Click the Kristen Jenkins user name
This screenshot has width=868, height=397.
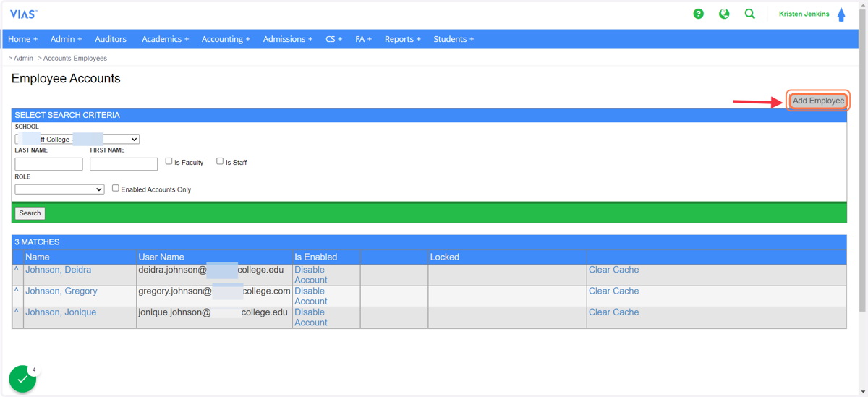(x=804, y=14)
